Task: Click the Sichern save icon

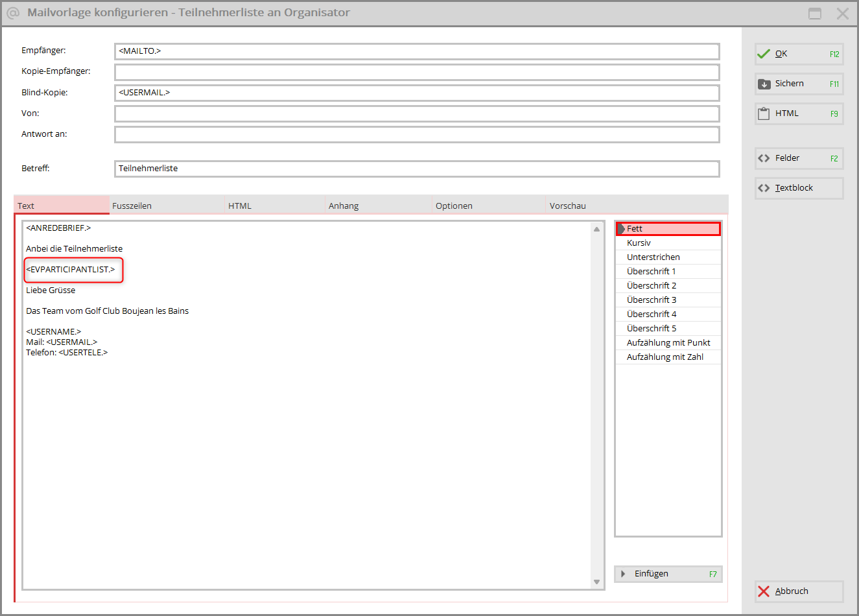Action: (x=764, y=84)
